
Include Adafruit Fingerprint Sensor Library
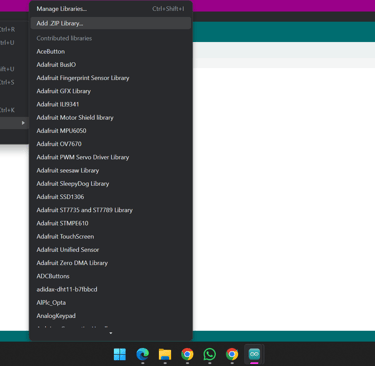click(x=111, y=78)
